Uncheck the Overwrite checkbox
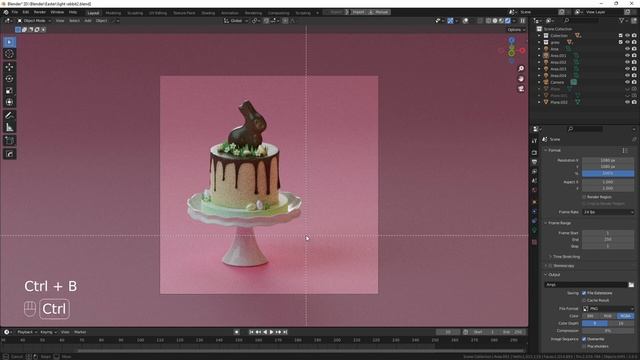 (584, 339)
